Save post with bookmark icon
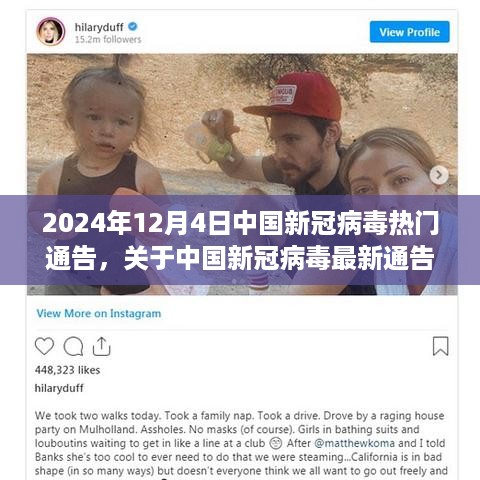Image resolution: width=480 pixels, height=480 pixels. point(440,346)
